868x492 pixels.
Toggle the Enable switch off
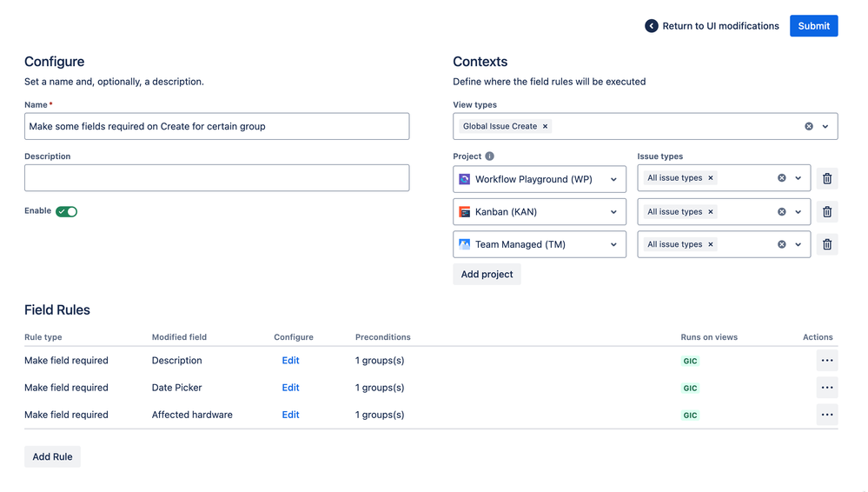[x=66, y=211]
